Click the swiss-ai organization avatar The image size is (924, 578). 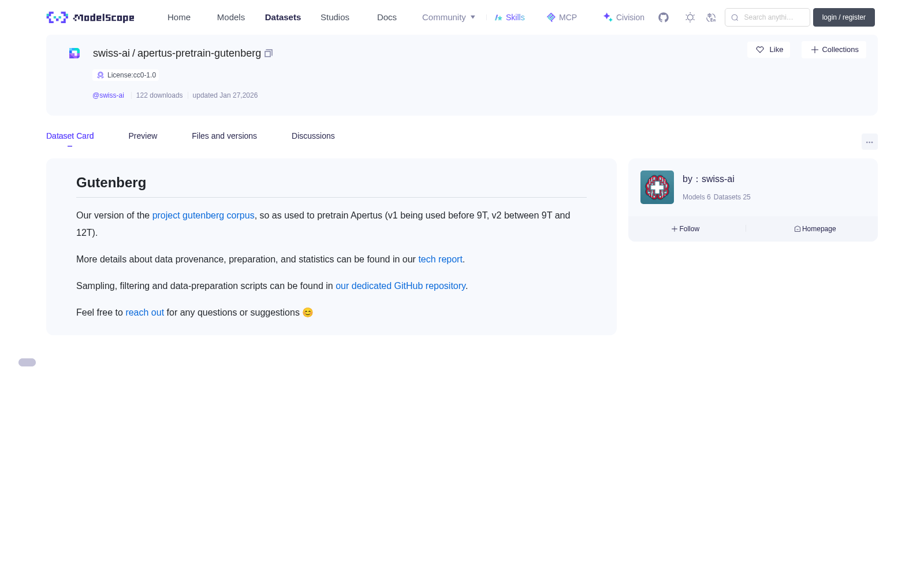point(657,187)
